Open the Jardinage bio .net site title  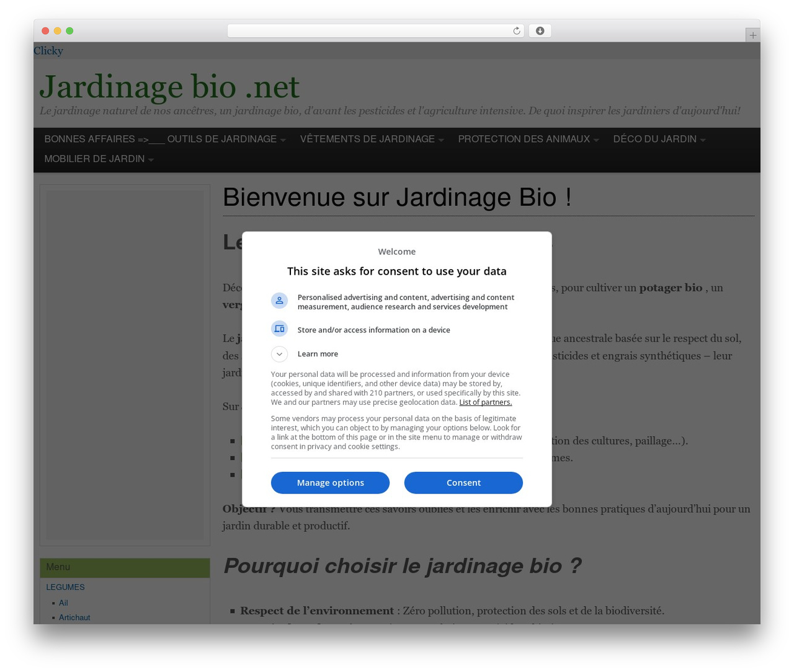click(169, 86)
